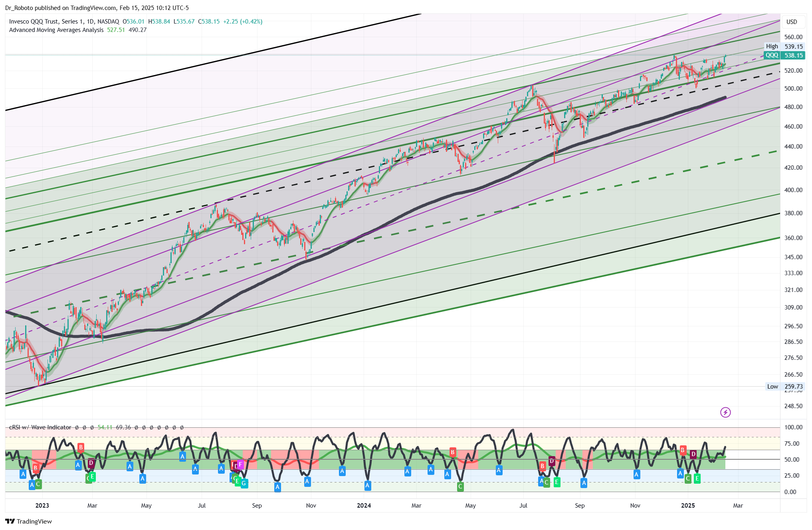This screenshot has width=812, height=530.
Task: Click the 276.50 price axis tick
Action: click(793, 358)
